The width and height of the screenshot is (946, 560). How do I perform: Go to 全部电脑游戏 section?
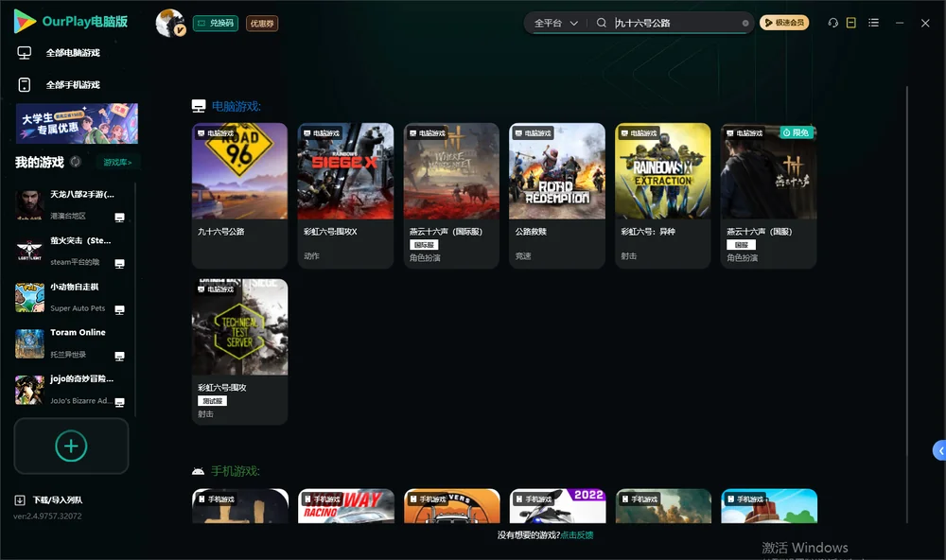[73, 53]
